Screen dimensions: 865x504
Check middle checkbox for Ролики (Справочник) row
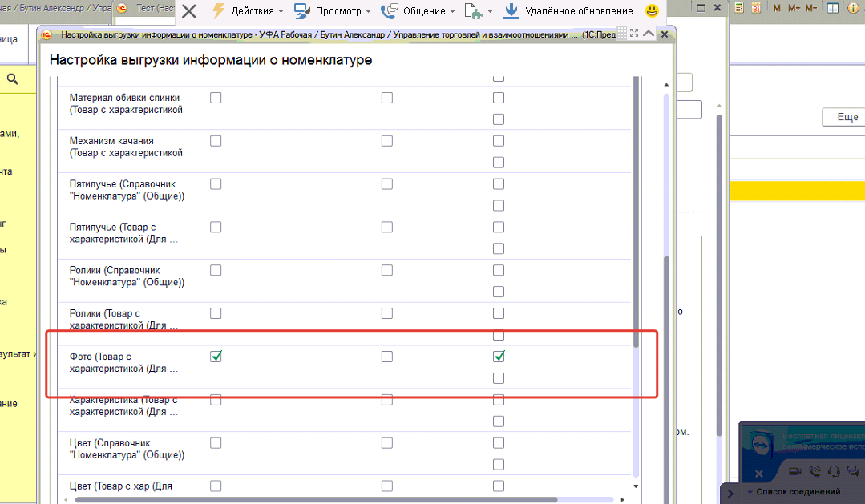coord(387,270)
